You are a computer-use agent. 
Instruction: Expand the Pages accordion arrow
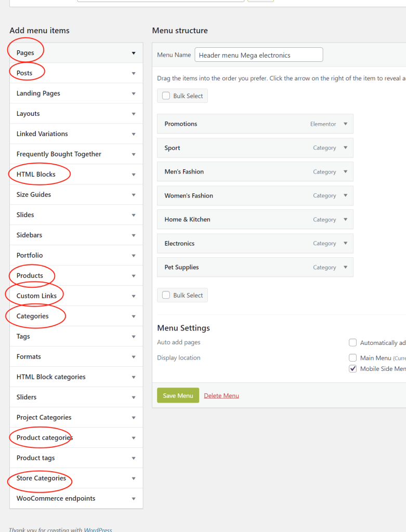click(134, 53)
